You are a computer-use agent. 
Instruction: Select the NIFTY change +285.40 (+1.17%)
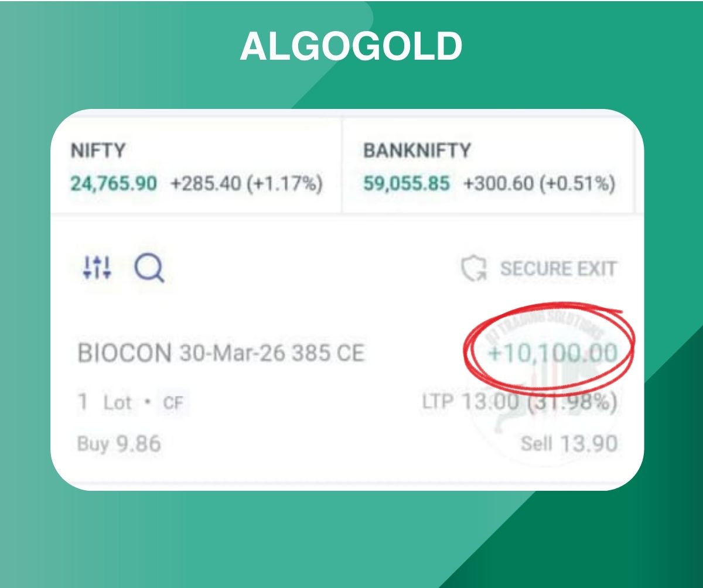(247, 184)
